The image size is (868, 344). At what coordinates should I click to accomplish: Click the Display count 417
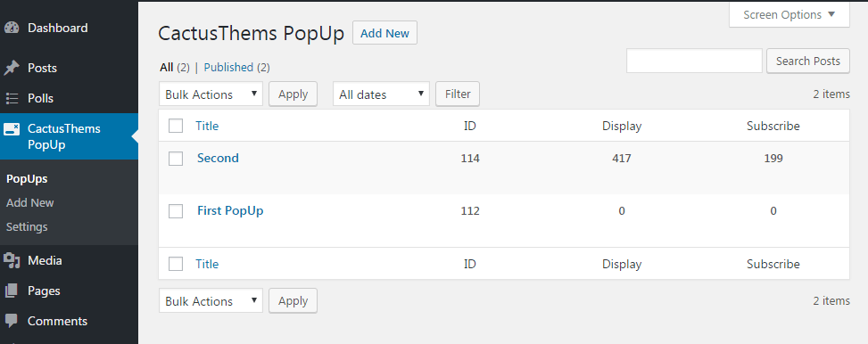pyautogui.click(x=622, y=158)
